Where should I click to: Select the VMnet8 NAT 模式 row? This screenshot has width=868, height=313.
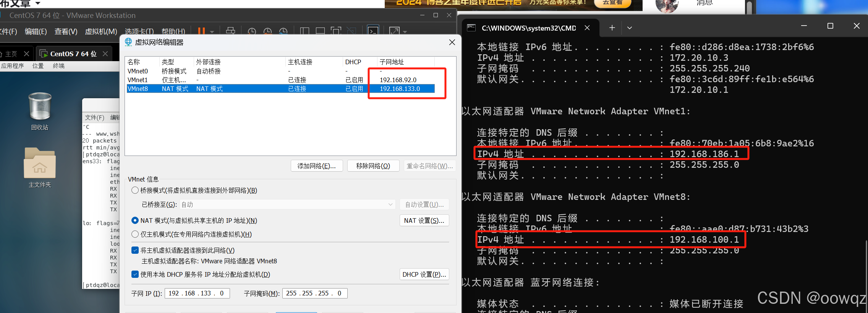(281, 89)
